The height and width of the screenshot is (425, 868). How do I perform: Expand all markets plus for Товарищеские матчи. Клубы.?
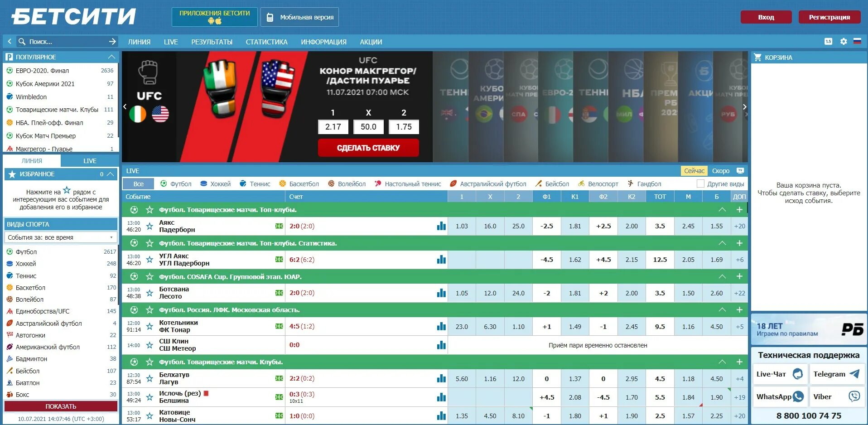tap(739, 362)
